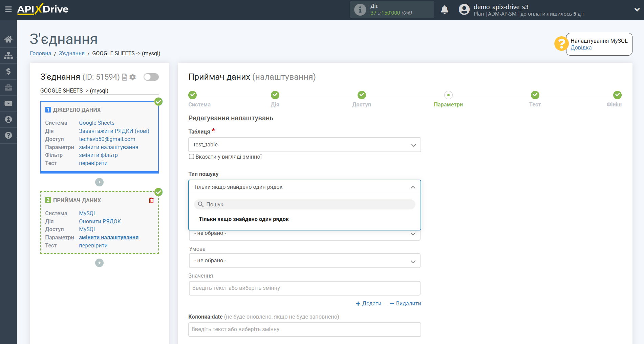Open the connections sitemap sidebar icon

coord(8,55)
